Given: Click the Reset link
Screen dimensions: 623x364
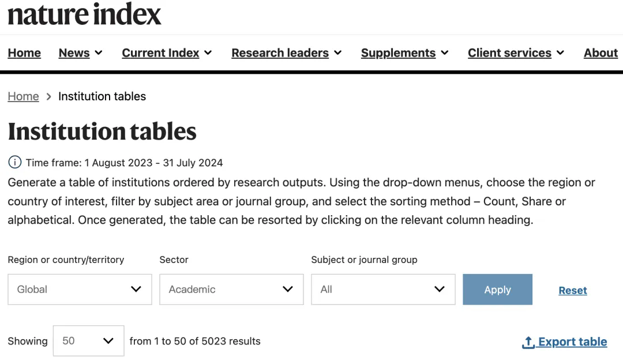Looking at the screenshot, I should pyautogui.click(x=572, y=290).
